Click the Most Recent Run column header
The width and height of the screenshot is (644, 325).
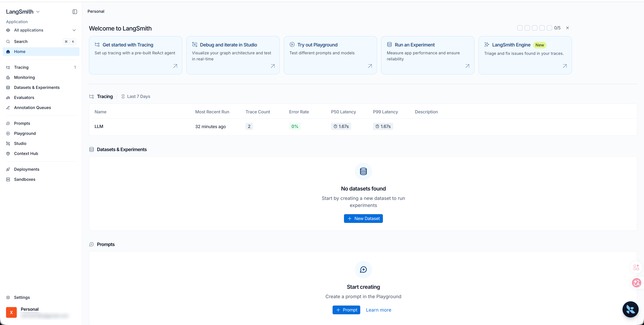click(x=212, y=112)
